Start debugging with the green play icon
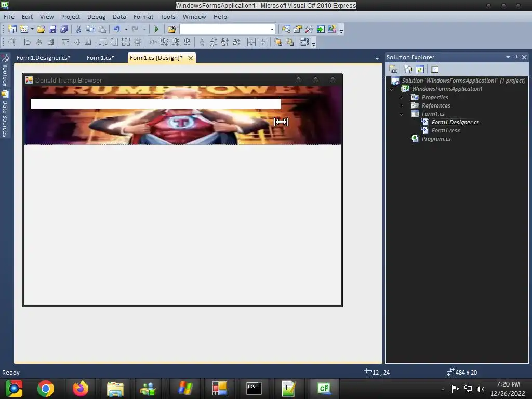The image size is (532, 399). (156, 29)
